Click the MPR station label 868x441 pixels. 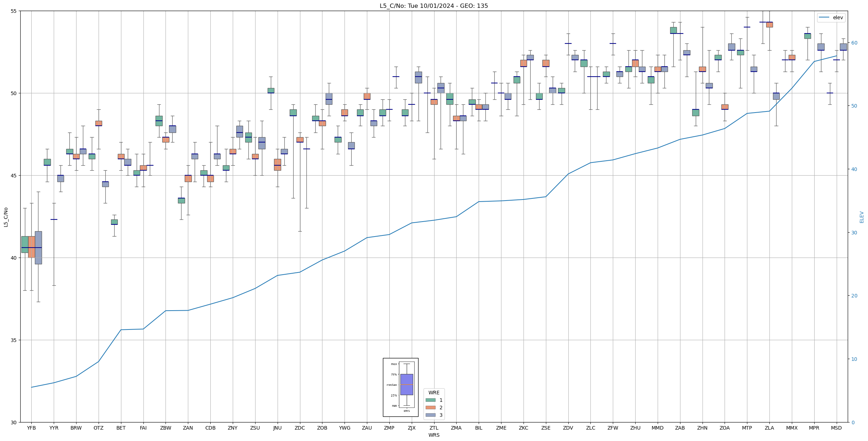coord(814,428)
